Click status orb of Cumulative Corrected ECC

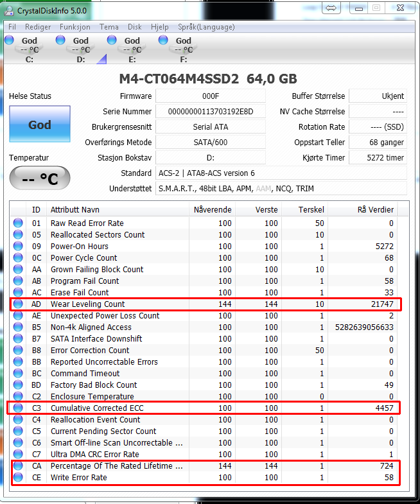(x=18, y=408)
